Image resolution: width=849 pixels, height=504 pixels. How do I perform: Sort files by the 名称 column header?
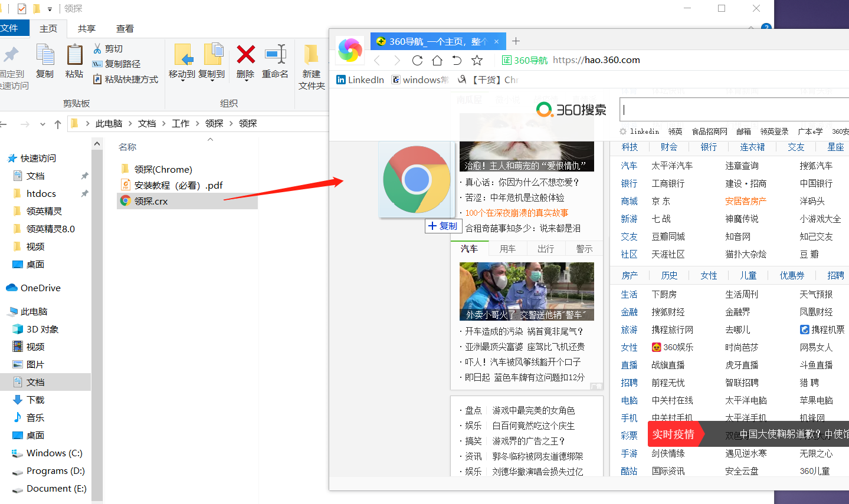coord(127,147)
